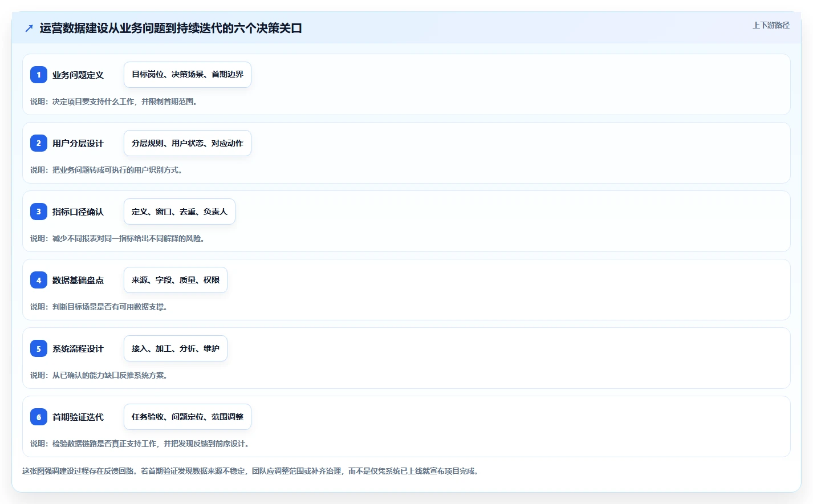Click the 目标岗位、决策场景、首期边界 chip
The width and height of the screenshot is (813, 504).
(x=188, y=75)
